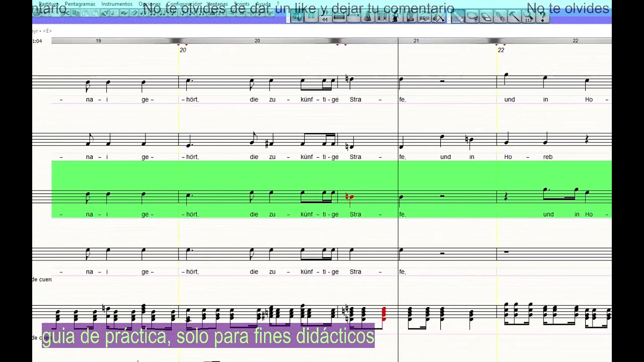
Task: Select the pencil edit tool
Action: [458, 17]
